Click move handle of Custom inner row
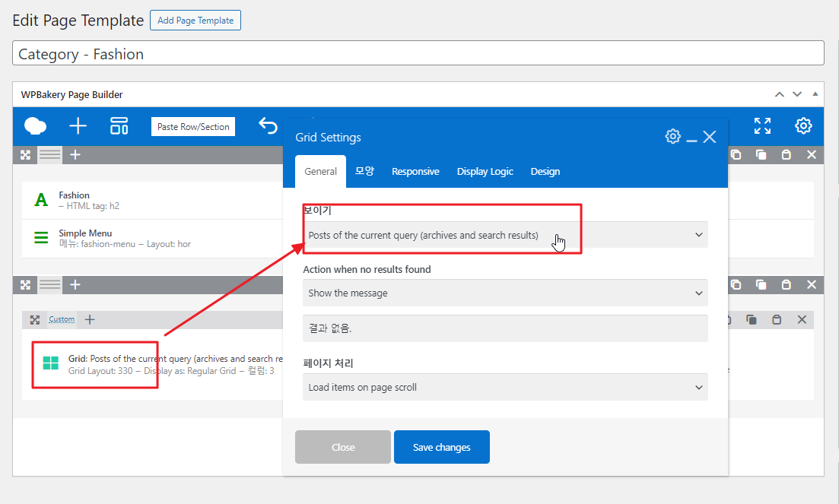Image resolution: width=839 pixels, height=504 pixels. (x=35, y=319)
